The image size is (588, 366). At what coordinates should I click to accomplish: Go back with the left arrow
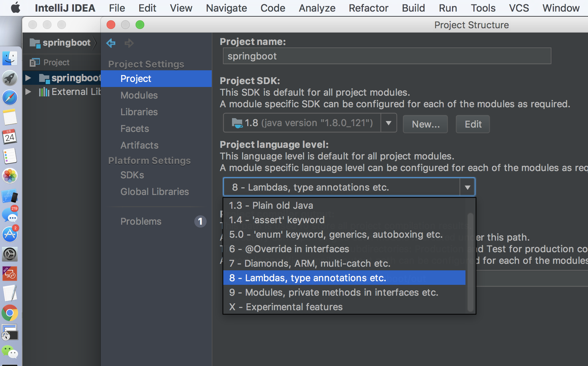(x=111, y=43)
